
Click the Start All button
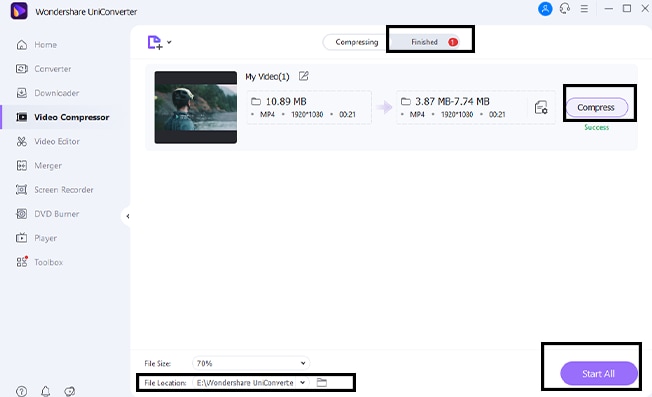599,373
